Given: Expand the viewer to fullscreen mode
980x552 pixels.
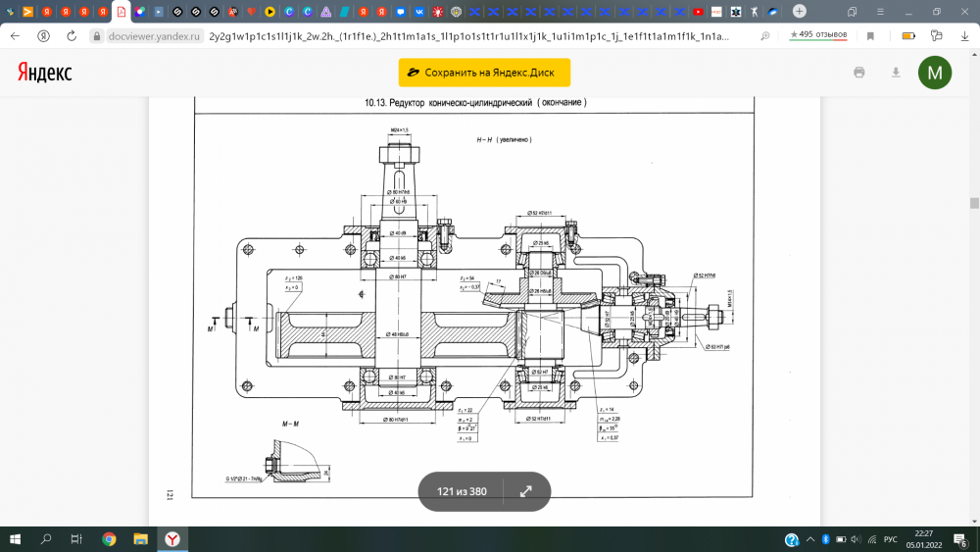Looking at the screenshot, I should click(525, 491).
